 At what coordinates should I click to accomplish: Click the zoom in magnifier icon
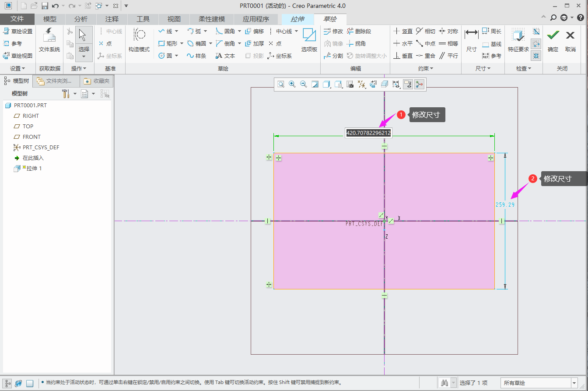(292, 85)
